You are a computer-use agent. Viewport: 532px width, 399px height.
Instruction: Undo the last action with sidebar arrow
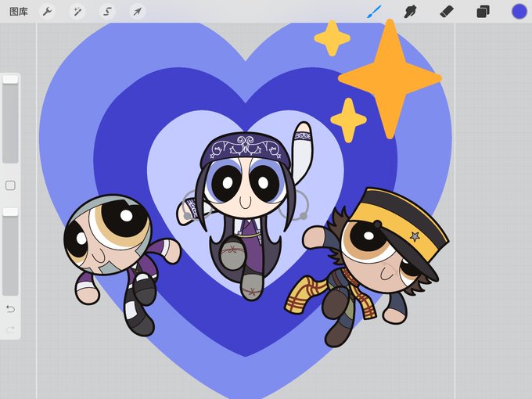(10, 309)
